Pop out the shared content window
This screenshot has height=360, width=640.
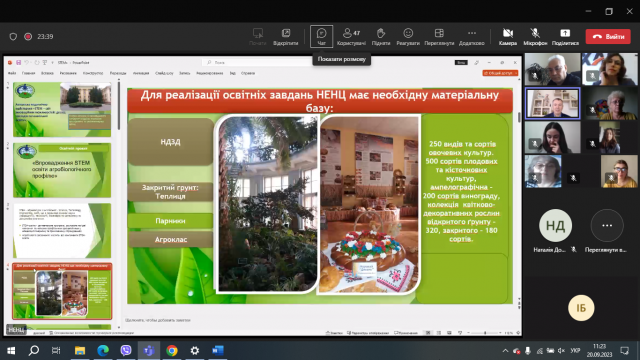pos(286,36)
